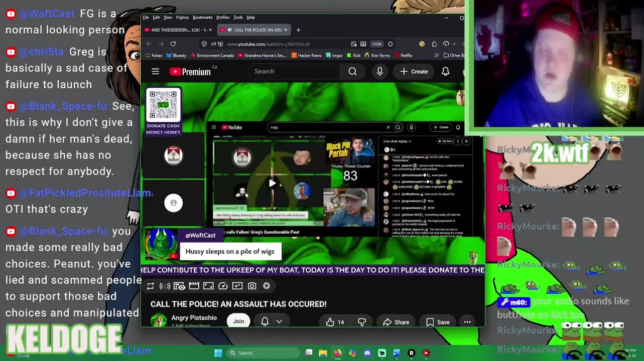Open Hacker News bookmark
Viewport: 644px width, 361px height.
pos(307,56)
